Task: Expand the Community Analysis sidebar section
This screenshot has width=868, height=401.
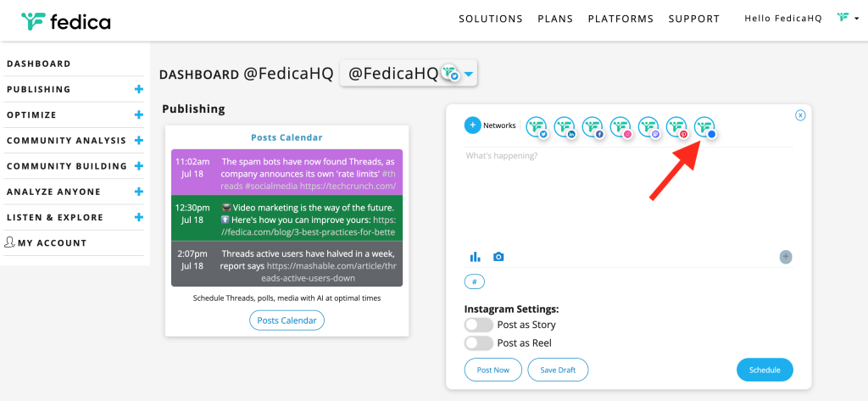Action: (138, 141)
